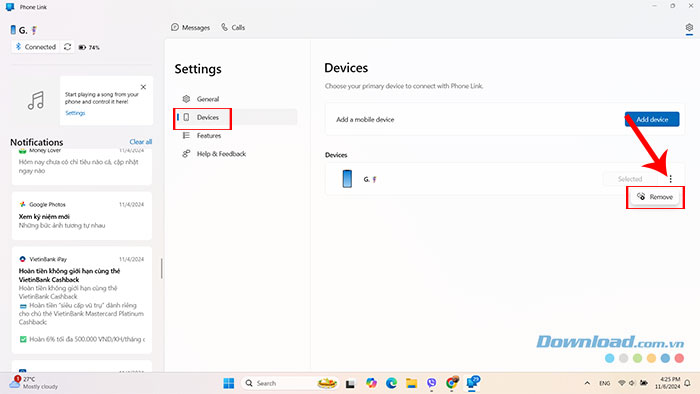Open the weather widget showing 27°C

[x=34, y=382]
